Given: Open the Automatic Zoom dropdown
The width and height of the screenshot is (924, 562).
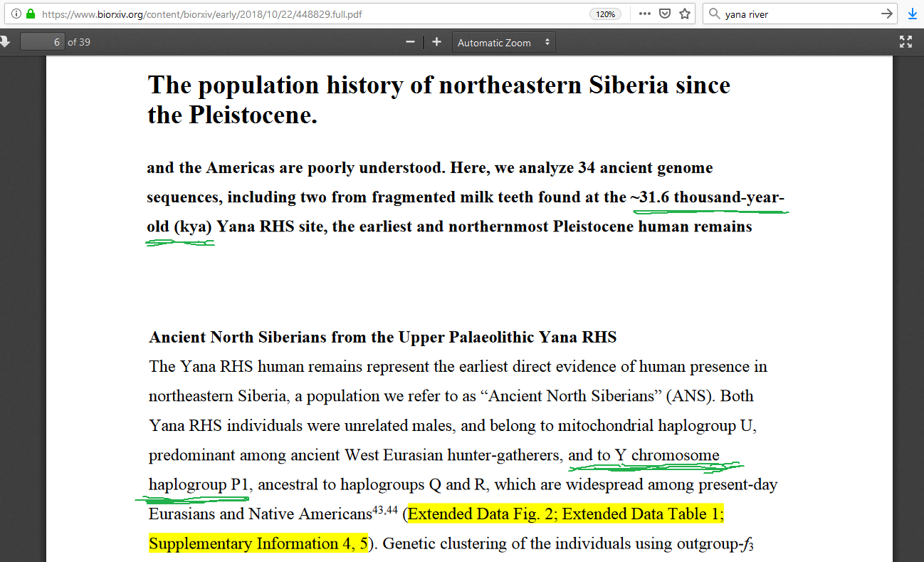Looking at the screenshot, I should pyautogui.click(x=504, y=43).
